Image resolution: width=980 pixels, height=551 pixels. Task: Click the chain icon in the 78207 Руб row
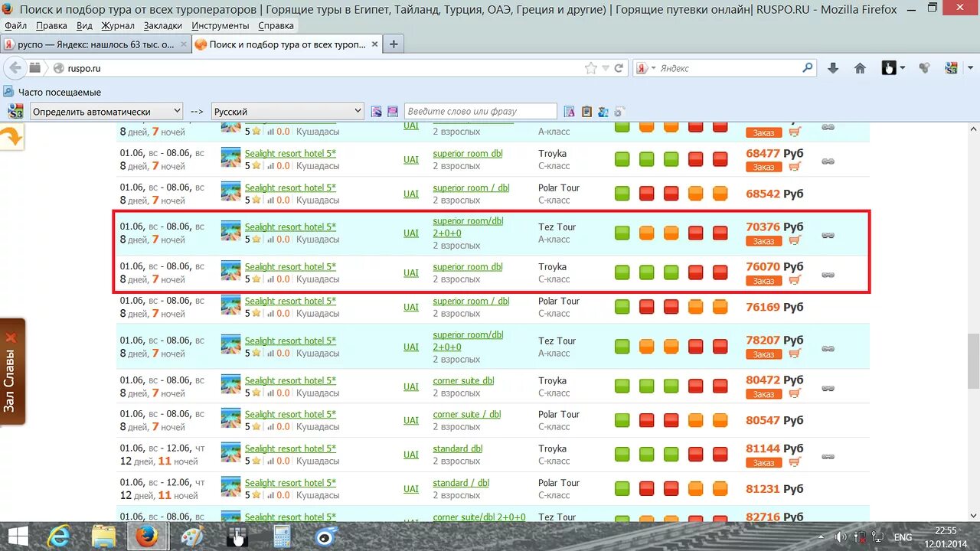[x=828, y=348]
